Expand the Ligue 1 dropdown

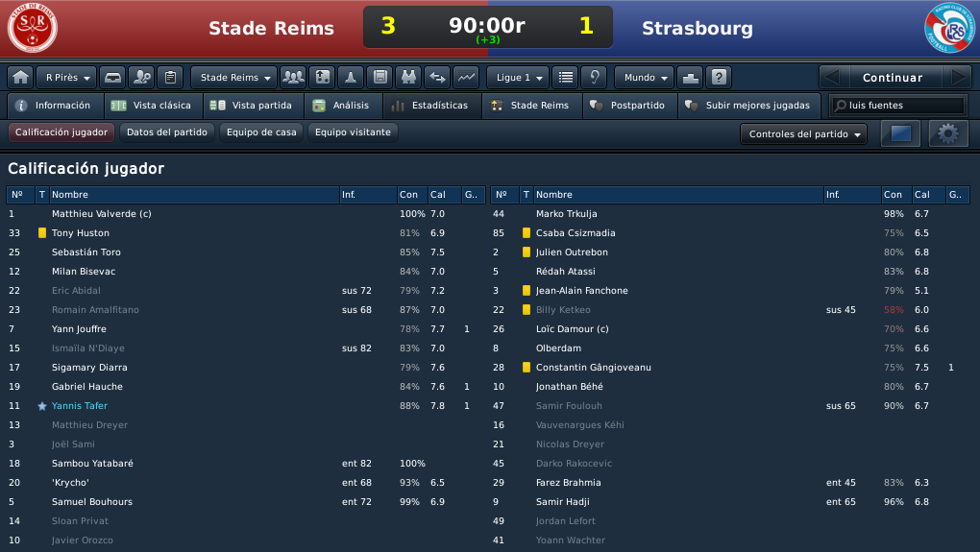[518, 78]
